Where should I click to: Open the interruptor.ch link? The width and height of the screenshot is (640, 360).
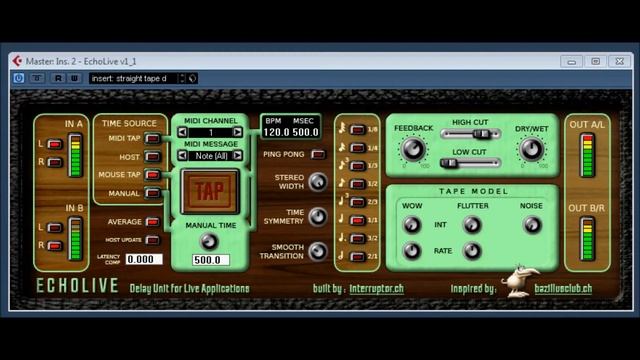coord(376,289)
